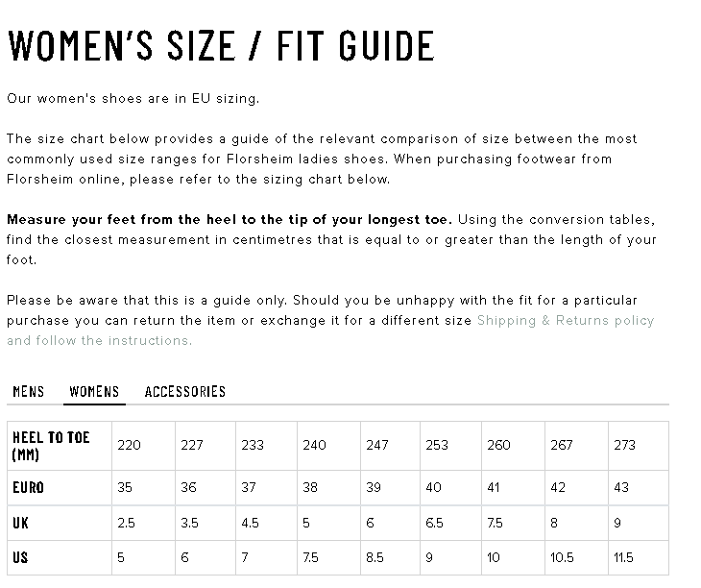Click the EURO row header cell

(29, 487)
